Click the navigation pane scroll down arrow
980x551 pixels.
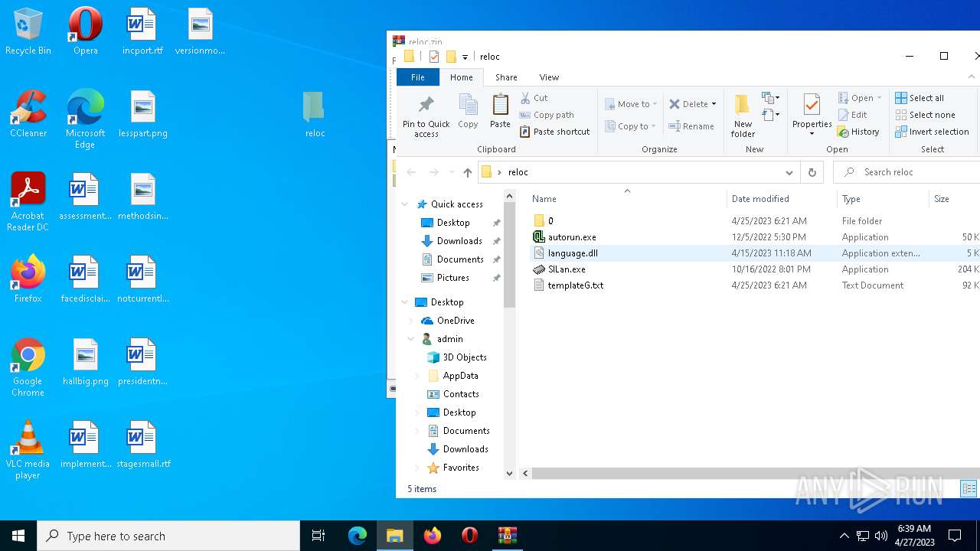point(510,473)
